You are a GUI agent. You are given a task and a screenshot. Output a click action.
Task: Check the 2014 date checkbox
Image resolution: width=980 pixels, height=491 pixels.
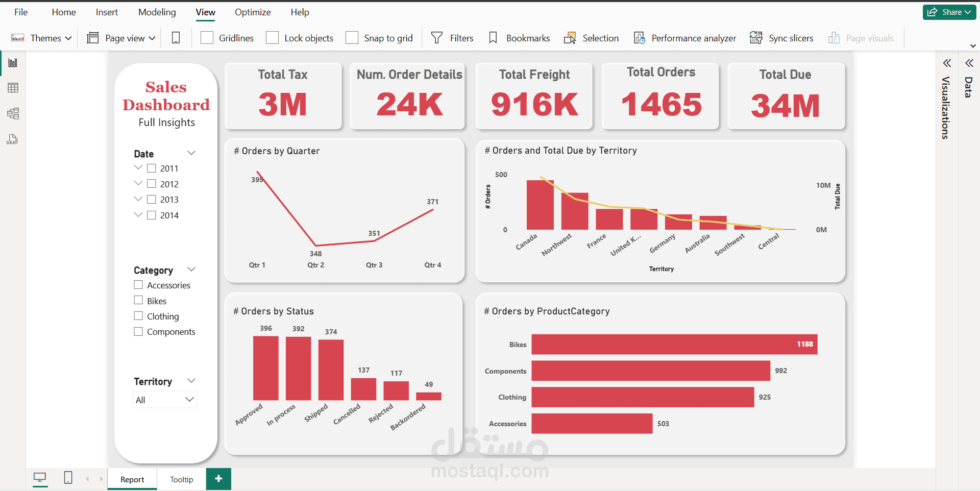152,215
